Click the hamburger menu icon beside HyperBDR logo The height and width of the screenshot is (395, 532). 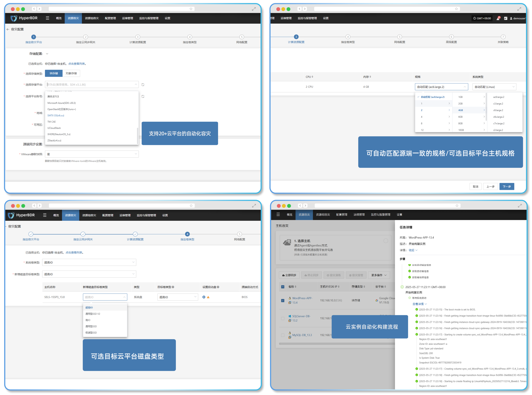(48, 18)
